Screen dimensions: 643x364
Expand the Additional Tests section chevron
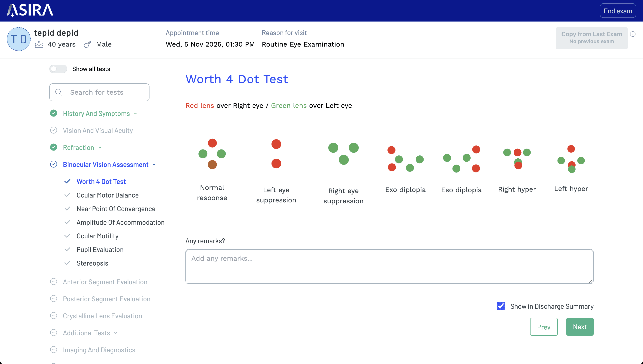point(115,333)
